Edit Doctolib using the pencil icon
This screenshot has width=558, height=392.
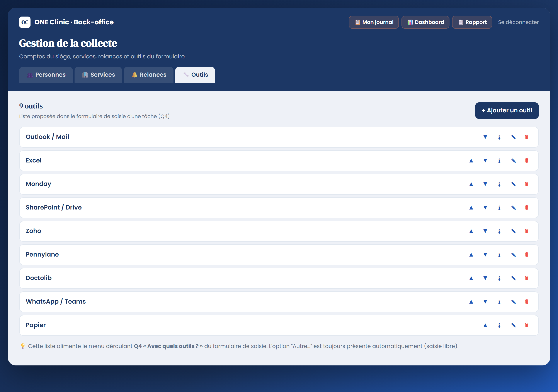click(x=513, y=278)
